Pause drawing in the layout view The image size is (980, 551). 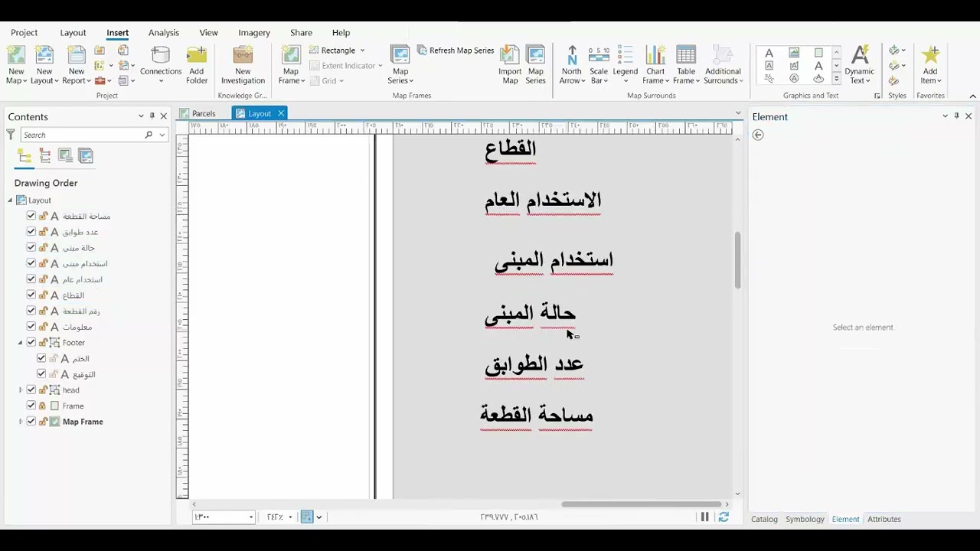[704, 517]
